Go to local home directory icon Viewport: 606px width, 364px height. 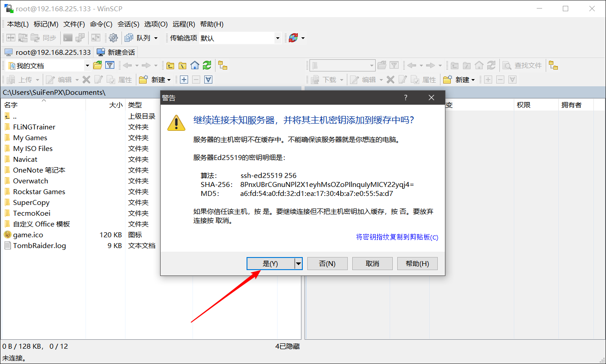[x=194, y=66]
